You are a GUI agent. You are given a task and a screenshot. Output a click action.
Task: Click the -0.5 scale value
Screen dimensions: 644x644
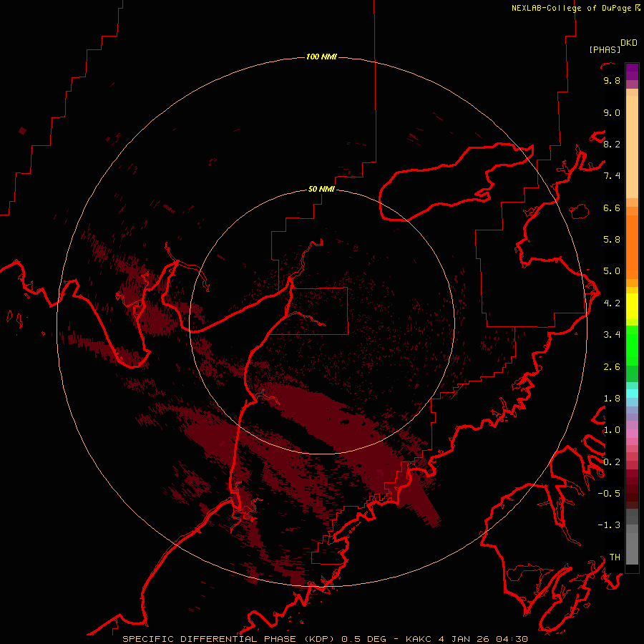609,494
